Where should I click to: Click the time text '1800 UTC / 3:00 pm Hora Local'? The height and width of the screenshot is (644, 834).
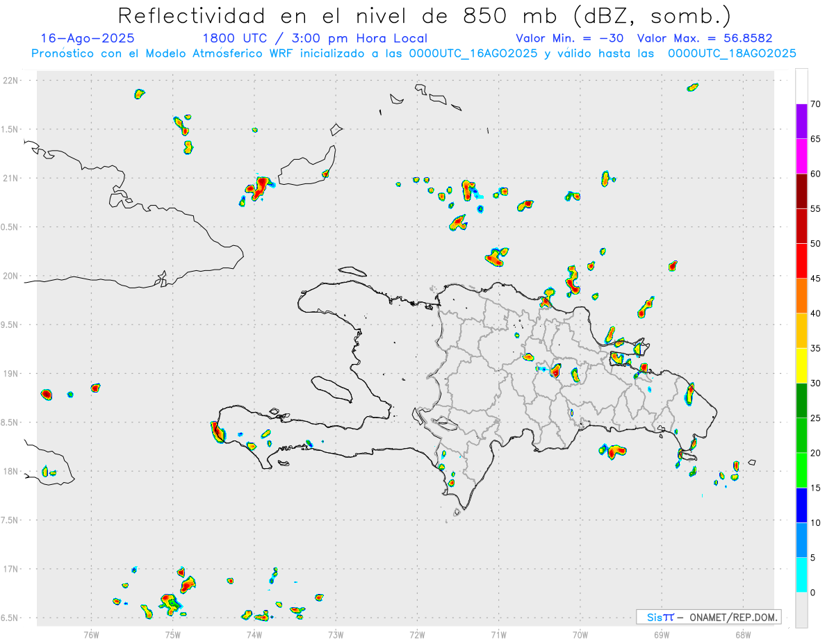click(315, 38)
